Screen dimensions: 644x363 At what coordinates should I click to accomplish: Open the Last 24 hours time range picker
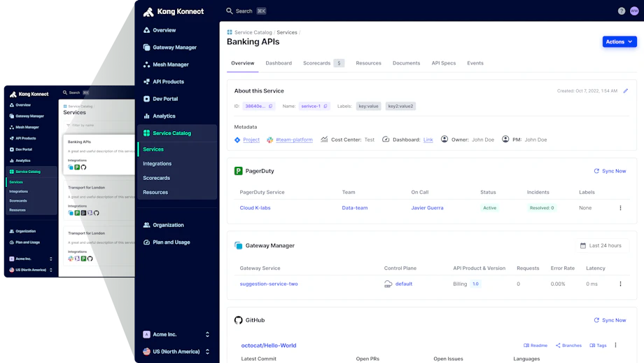602,246
